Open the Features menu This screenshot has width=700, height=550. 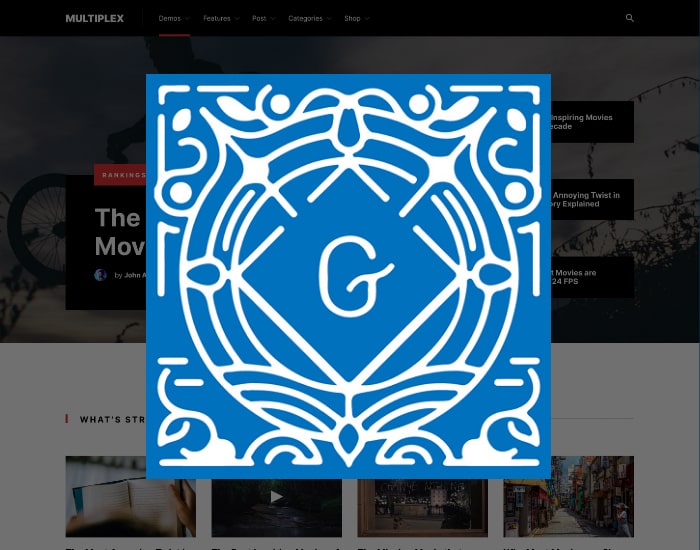217,18
